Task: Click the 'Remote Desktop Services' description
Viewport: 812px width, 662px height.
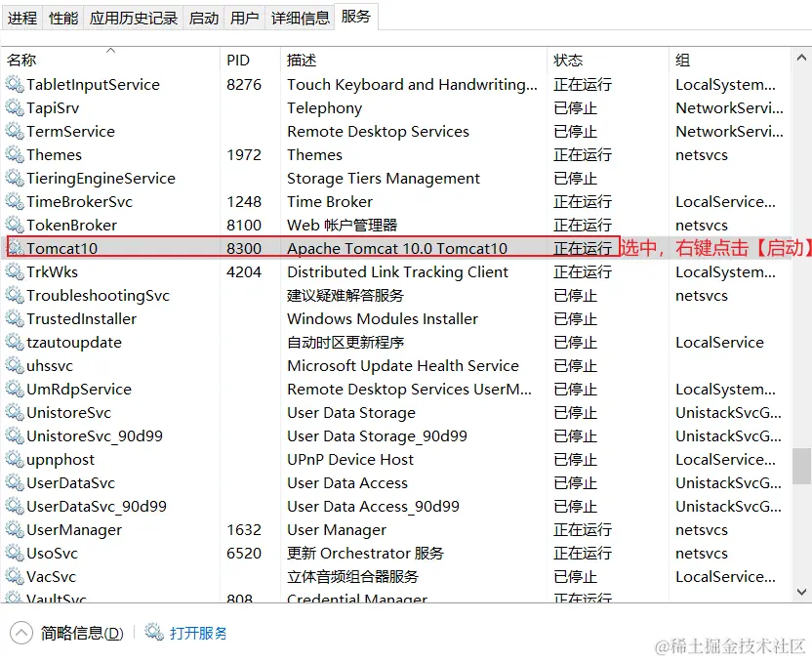Action: click(378, 131)
